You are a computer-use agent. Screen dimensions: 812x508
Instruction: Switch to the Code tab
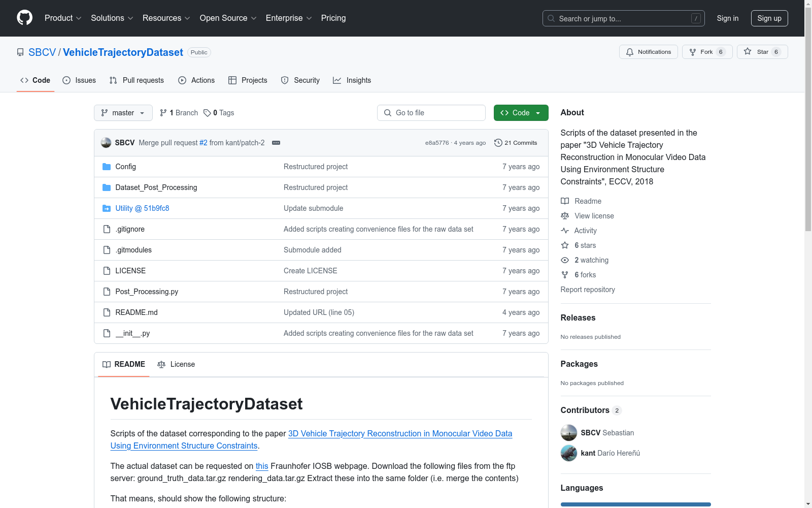36,80
